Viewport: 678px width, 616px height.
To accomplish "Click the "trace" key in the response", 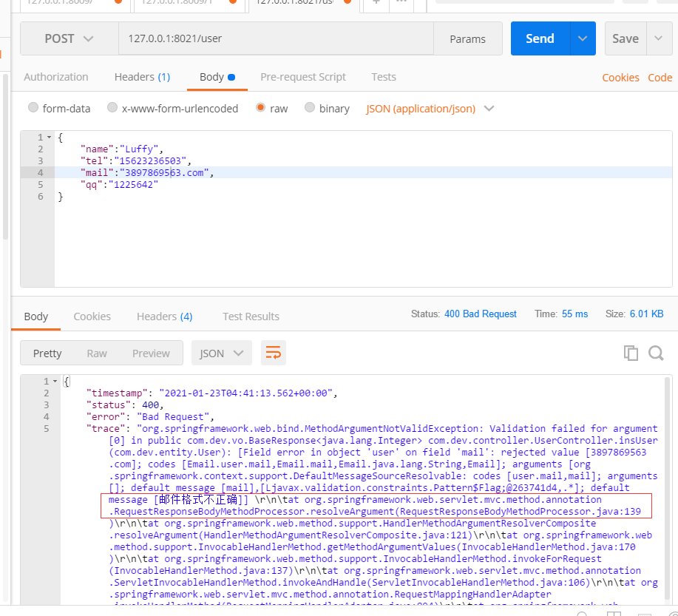I will (x=106, y=429).
